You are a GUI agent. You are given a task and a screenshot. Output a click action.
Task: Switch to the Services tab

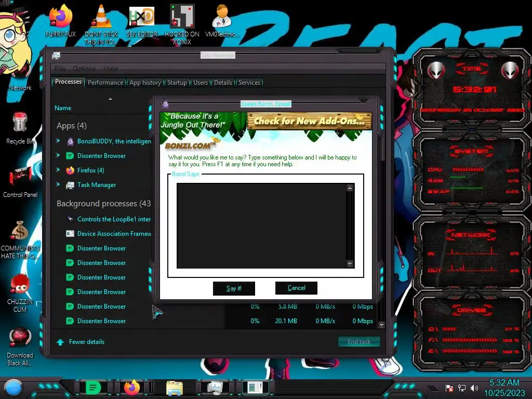(x=249, y=83)
